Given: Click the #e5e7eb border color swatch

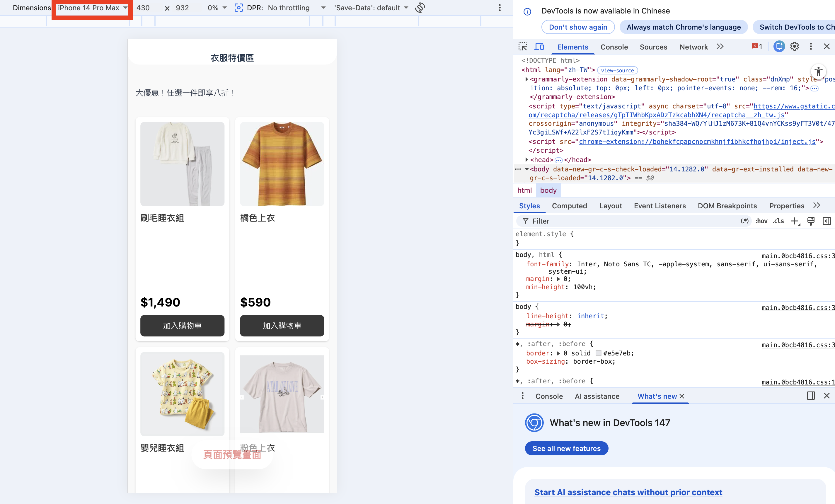Looking at the screenshot, I should 599,353.
